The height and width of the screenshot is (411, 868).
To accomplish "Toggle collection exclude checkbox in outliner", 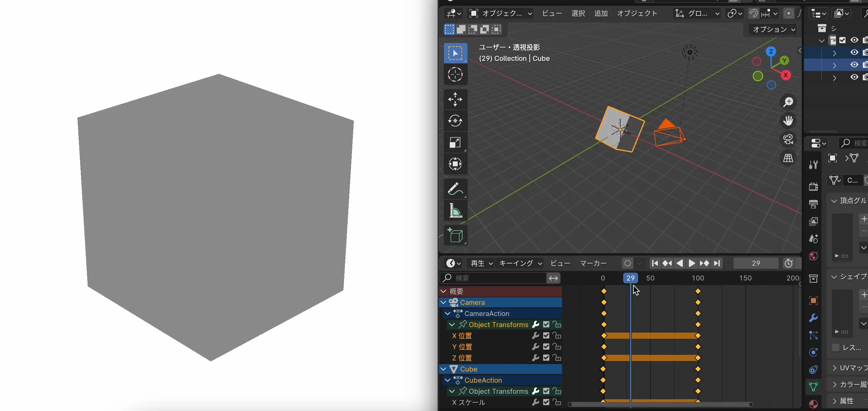I will click(x=843, y=40).
